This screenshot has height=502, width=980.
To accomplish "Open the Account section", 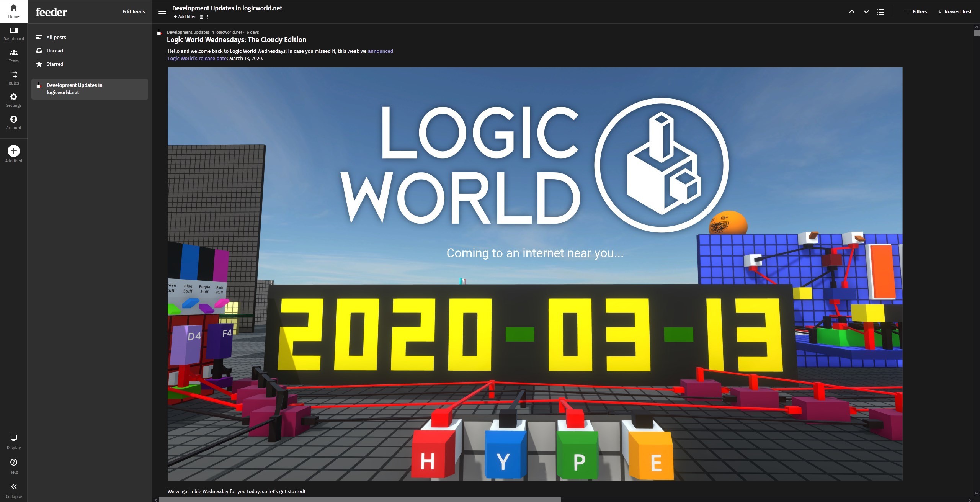I will pos(13,122).
